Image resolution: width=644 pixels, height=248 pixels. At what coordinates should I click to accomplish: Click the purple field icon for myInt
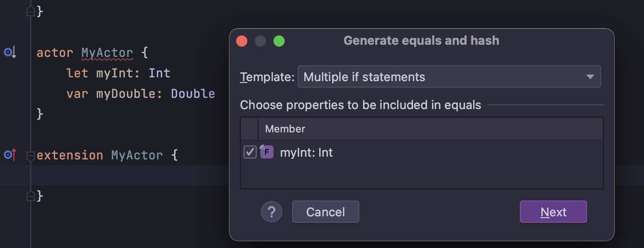[266, 152]
